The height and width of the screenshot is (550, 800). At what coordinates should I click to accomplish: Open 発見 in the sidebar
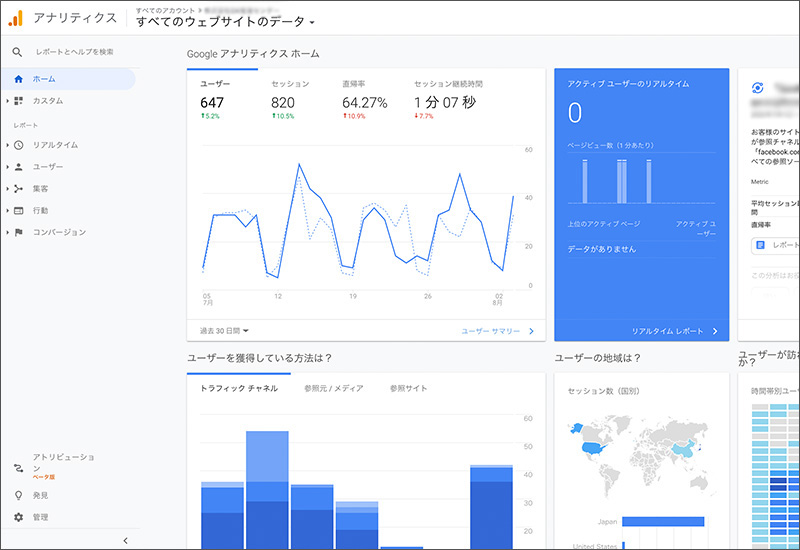(x=40, y=495)
